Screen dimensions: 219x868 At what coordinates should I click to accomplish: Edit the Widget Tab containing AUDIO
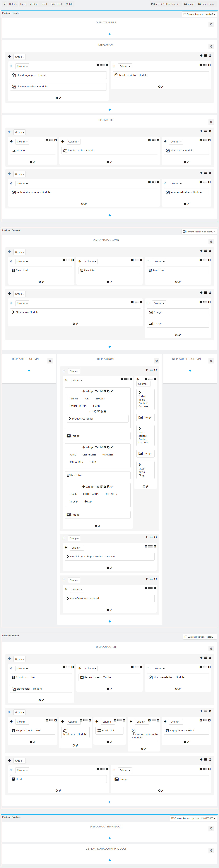pos(102,447)
